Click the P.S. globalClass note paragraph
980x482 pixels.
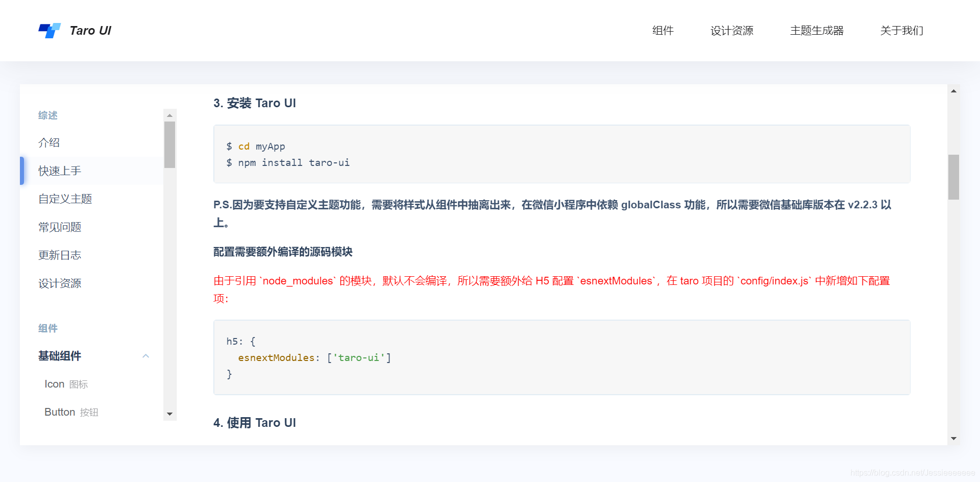click(552, 213)
